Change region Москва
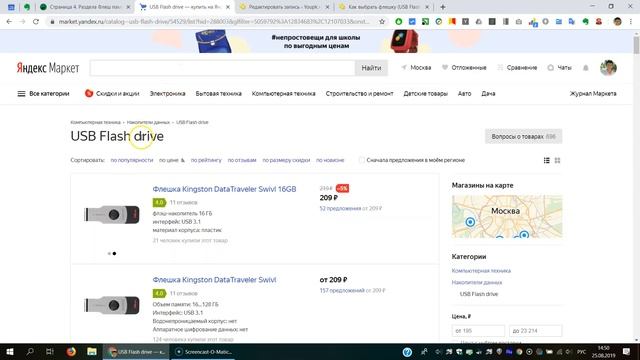640x360 pixels. 416,68
